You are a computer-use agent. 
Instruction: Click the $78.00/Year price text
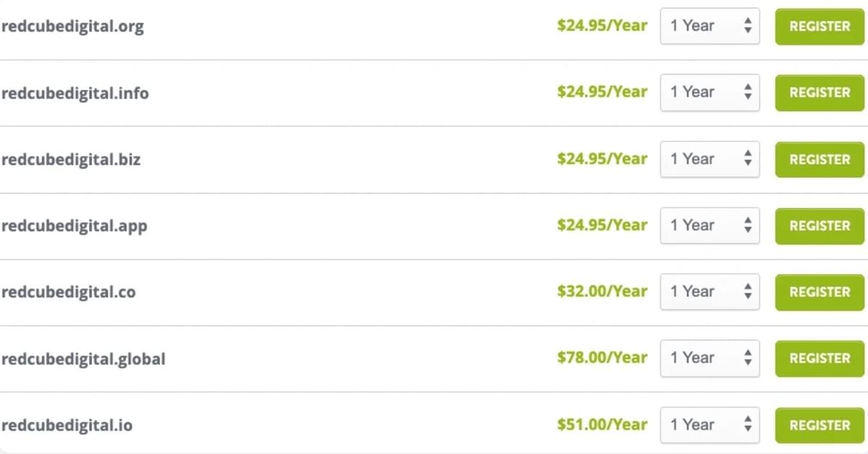602,358
